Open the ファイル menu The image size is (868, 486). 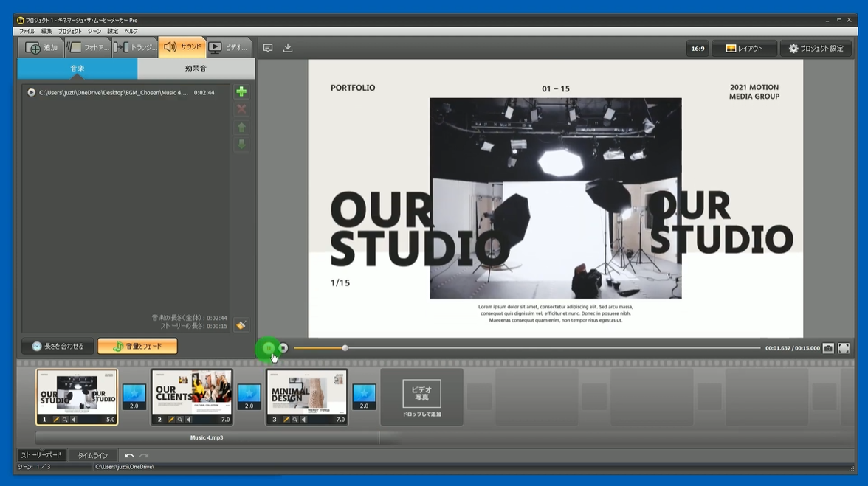pos(27,32)
